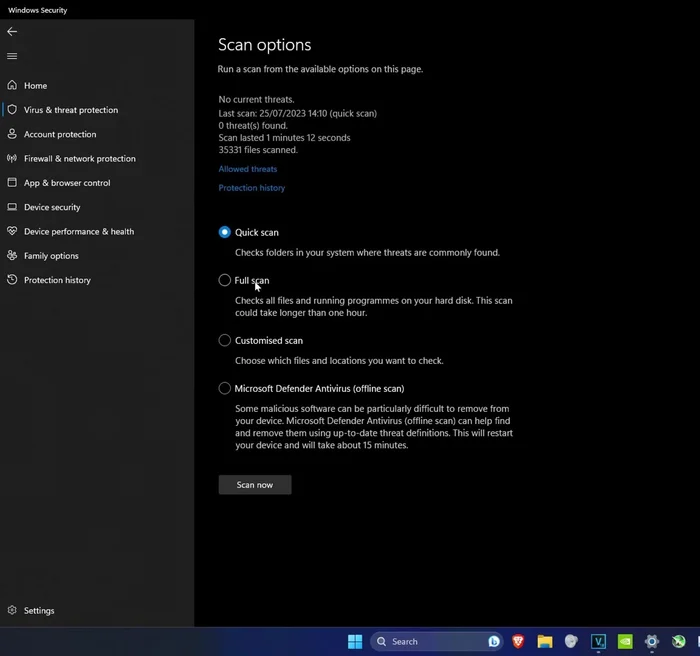Open File Explorer from taskbar
The height and width of the screenshot is (656, 700).
[x=545, y=642]
